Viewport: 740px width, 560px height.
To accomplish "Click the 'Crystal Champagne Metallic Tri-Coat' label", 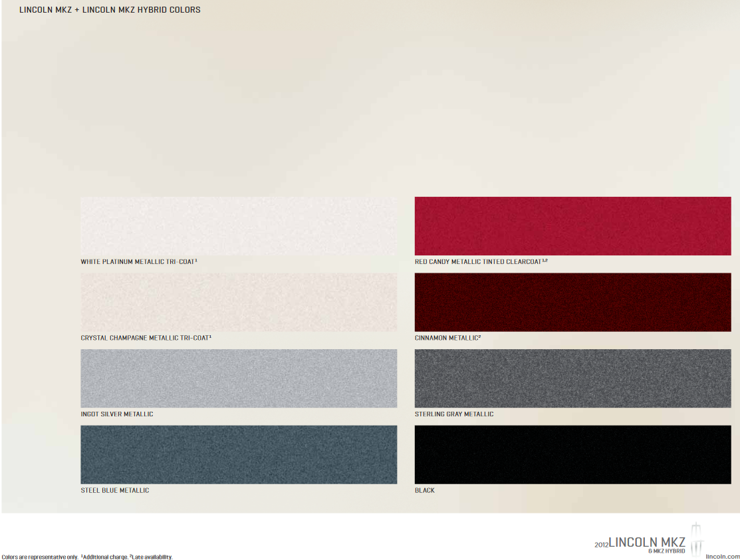I will click(146, 338).
